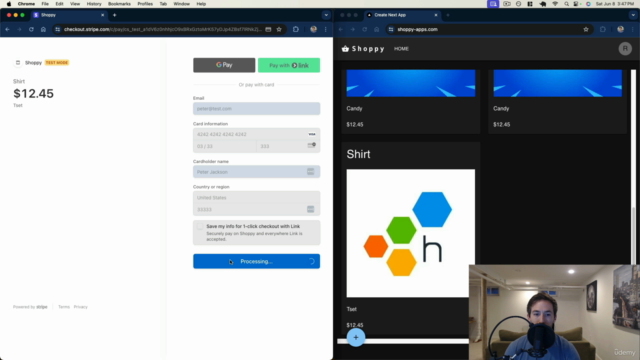
Task: Click the profile avatar in the left Chrome window
Action: coord(313,29)
